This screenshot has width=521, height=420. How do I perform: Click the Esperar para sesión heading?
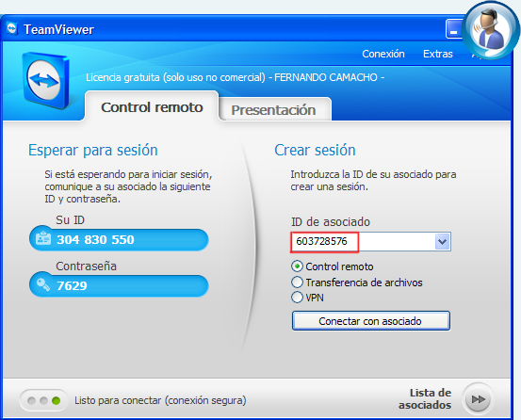point(93,150)
